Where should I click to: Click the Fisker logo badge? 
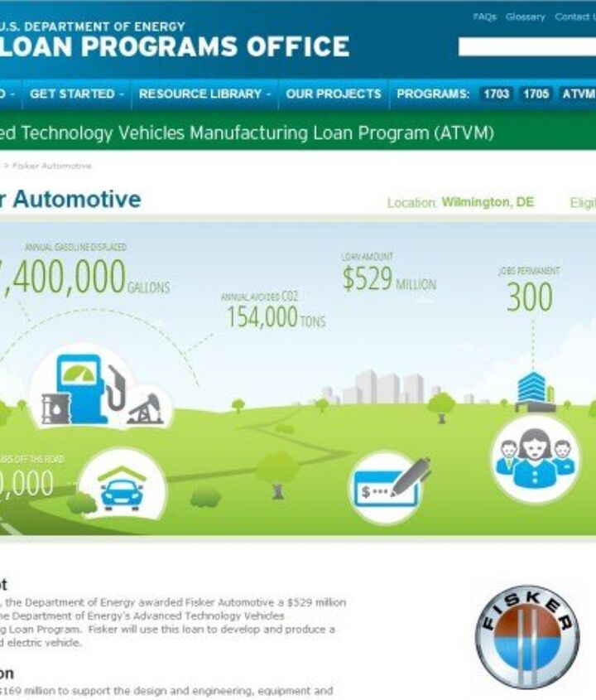click(526, 635)
